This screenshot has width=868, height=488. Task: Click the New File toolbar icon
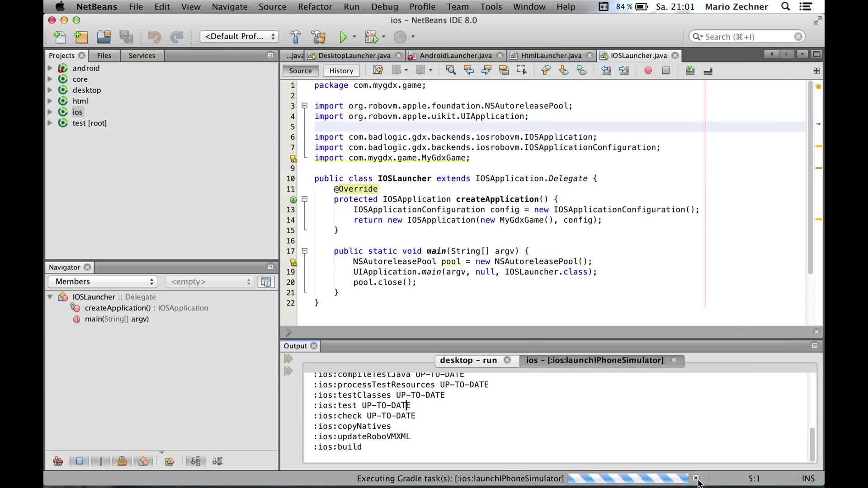pos(60,37)
